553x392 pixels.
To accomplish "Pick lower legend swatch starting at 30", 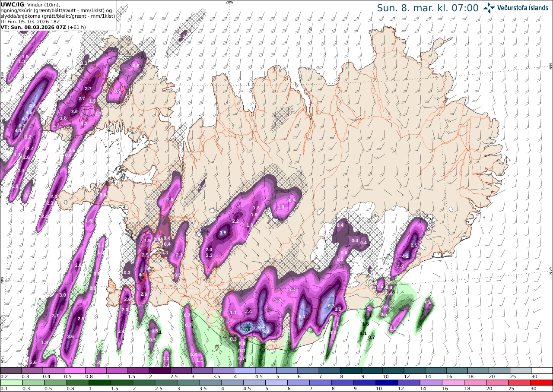I will pyautogui.click(x=542, y=383).
